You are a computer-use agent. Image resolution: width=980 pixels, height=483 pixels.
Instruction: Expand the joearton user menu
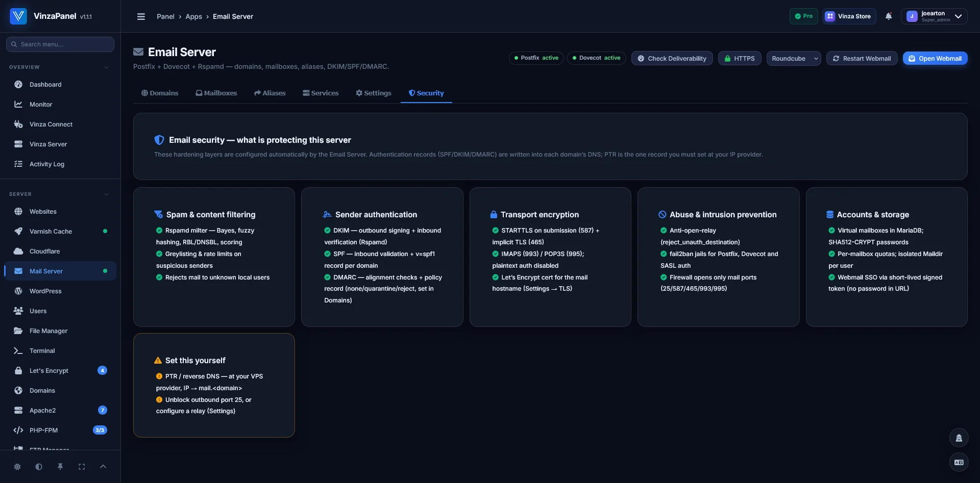tap(934, 16)
